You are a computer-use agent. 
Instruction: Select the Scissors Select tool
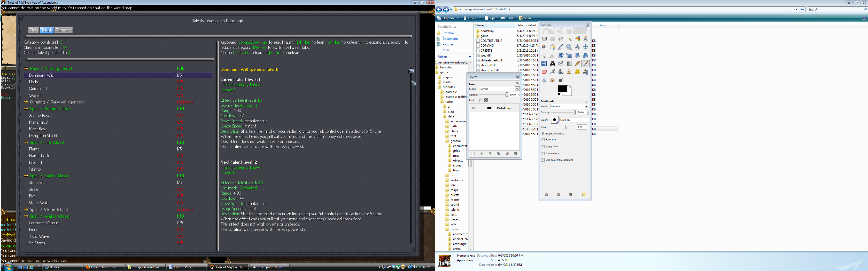coord(586,39)
